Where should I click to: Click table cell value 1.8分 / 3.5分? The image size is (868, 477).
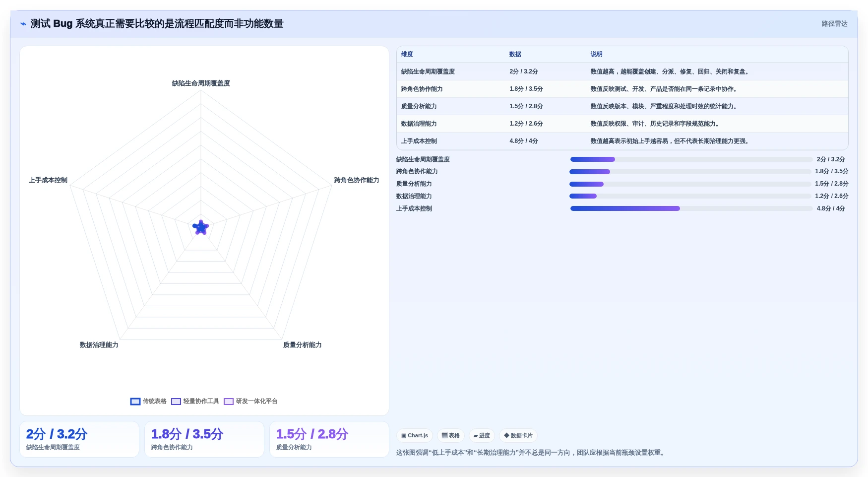coord(526,89)
